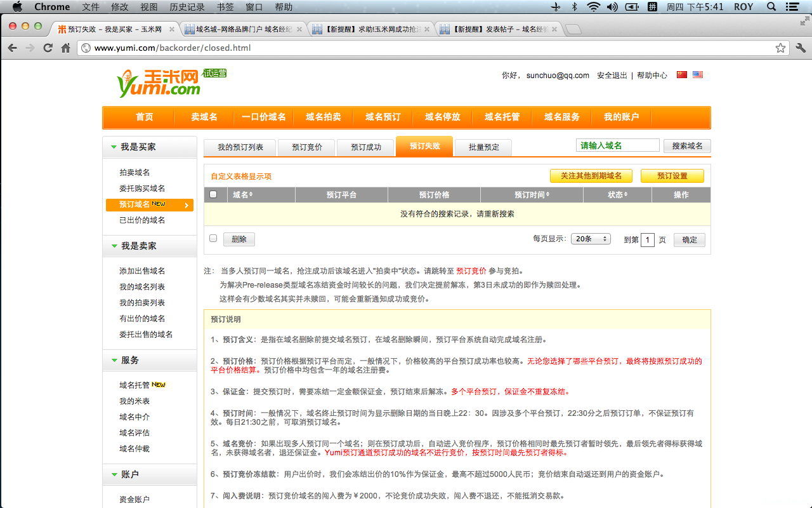Viewport: 812px width, 508px height.
Task: Click the 请输入域名 search input field
Action: pos(617,145)
